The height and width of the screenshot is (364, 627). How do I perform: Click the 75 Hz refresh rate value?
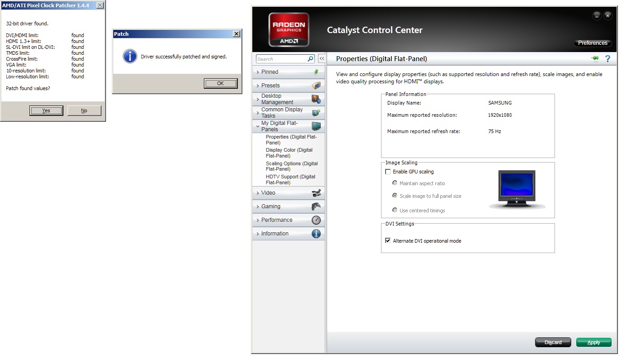pyautogui.click(x=495, y=131)
